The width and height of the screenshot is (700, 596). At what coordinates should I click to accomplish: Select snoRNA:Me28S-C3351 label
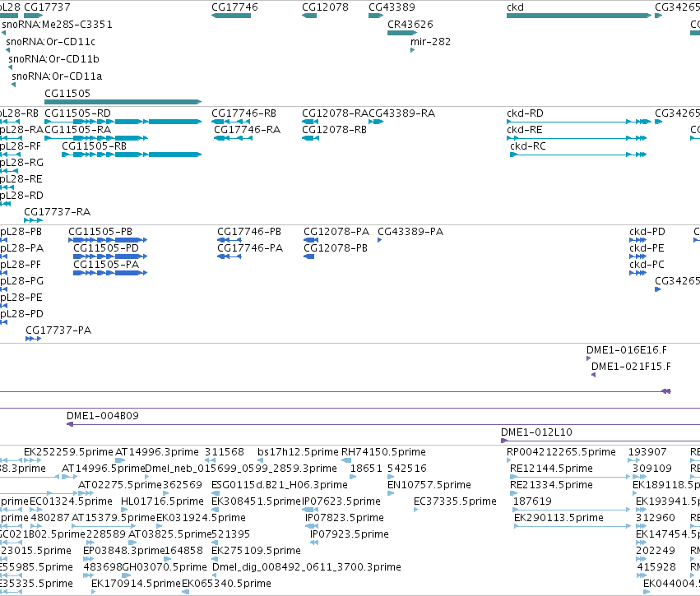click(57, 25)
